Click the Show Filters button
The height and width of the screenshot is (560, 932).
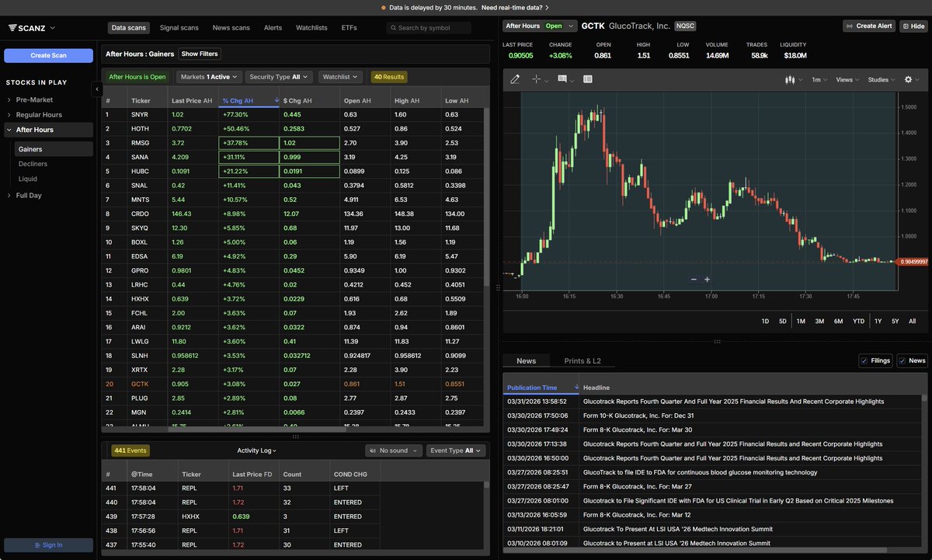(200, 54)
